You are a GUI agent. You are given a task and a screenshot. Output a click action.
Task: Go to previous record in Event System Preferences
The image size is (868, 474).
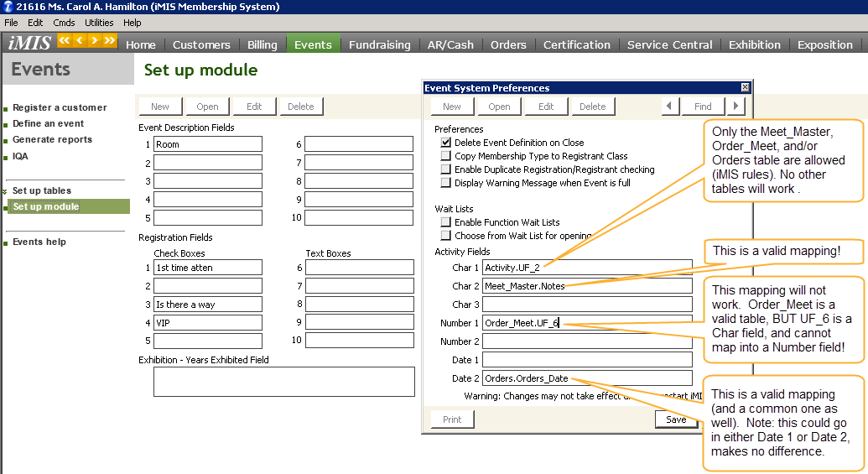670,107
